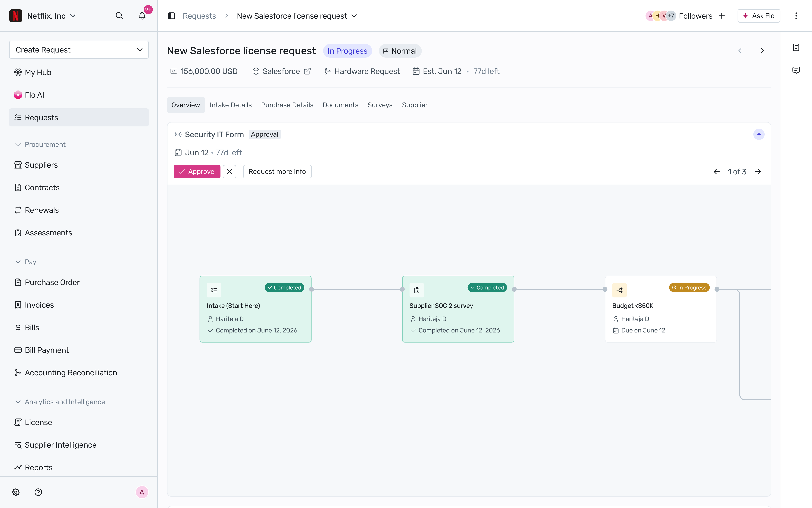This screenshot has width=812, height=508.
Task: Click the Create Request button
Action: pos(70,50)
